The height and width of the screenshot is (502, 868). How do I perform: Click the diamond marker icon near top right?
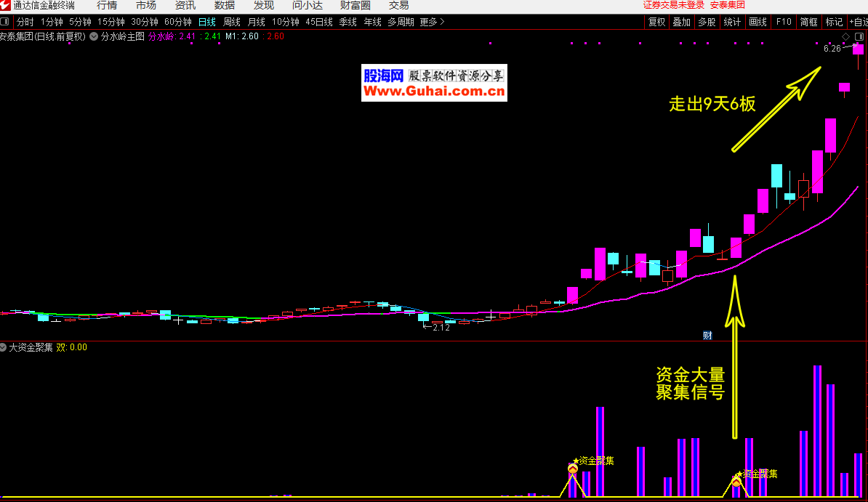point(846,36)
